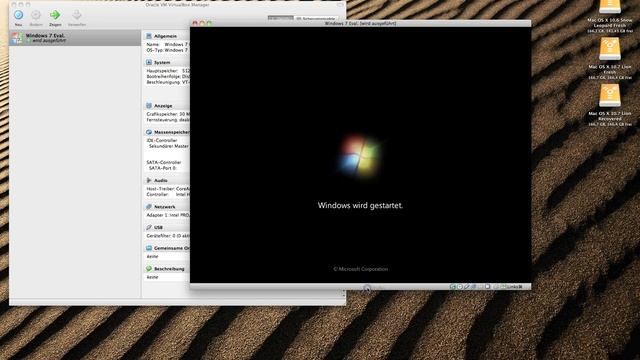The image size is (640, 360).
Task: Click 'keine' under Gemeinsame Ordner
Action: click(152, 257)
